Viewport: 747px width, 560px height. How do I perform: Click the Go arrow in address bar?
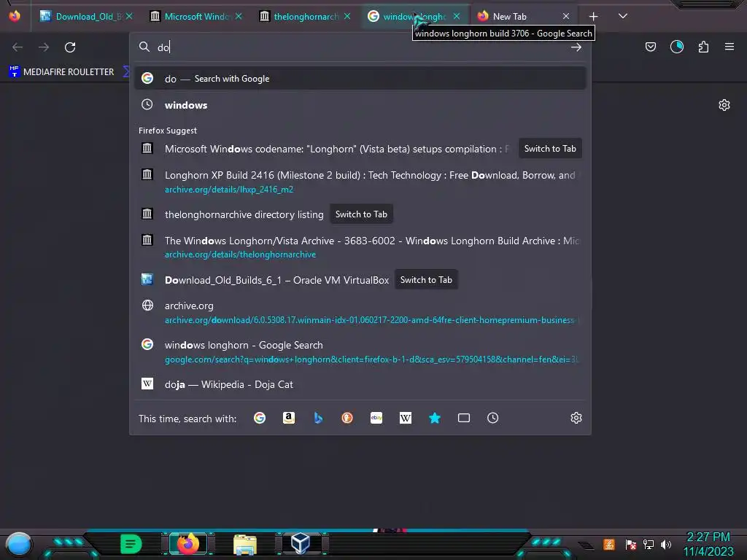[x=576, y=47]
